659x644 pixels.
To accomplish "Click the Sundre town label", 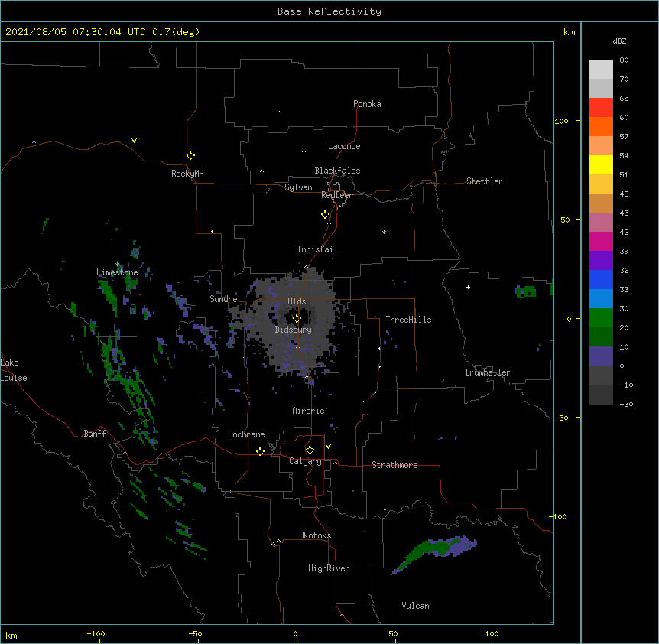I will [x=223, y=299].
